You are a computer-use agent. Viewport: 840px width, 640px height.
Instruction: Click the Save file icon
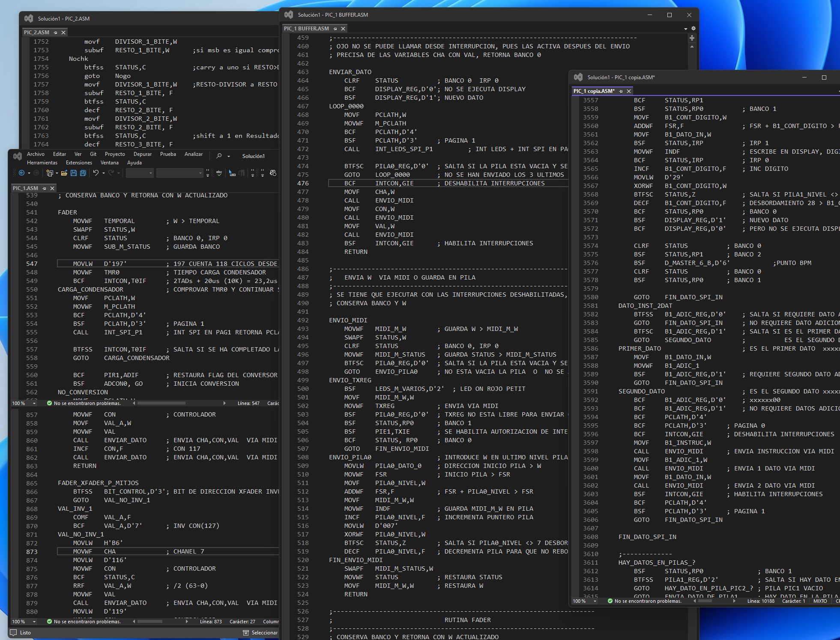click(x=74, y=173)
